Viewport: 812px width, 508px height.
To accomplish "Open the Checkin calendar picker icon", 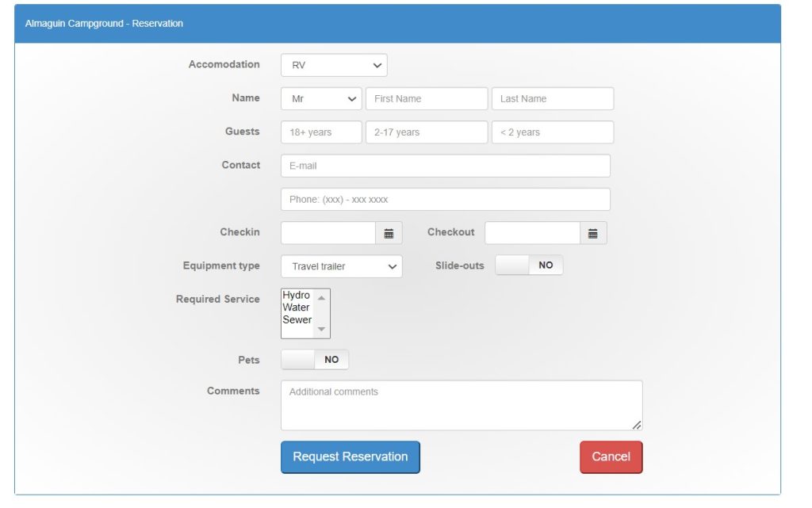I will click(x=389, y=233).
